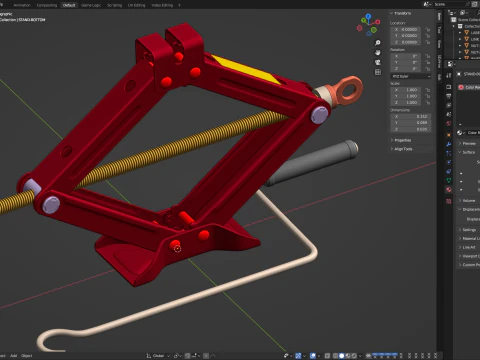Click the Scene Collection icon in outliner
The width and height of the screenshot is (480, 360).
pyautogui.click(x=453, y=20)
